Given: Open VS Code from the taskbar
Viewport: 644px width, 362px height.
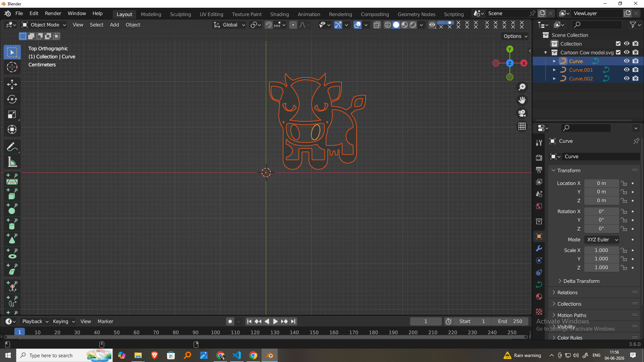Looking at the screenshot, I should pos(237,355).
